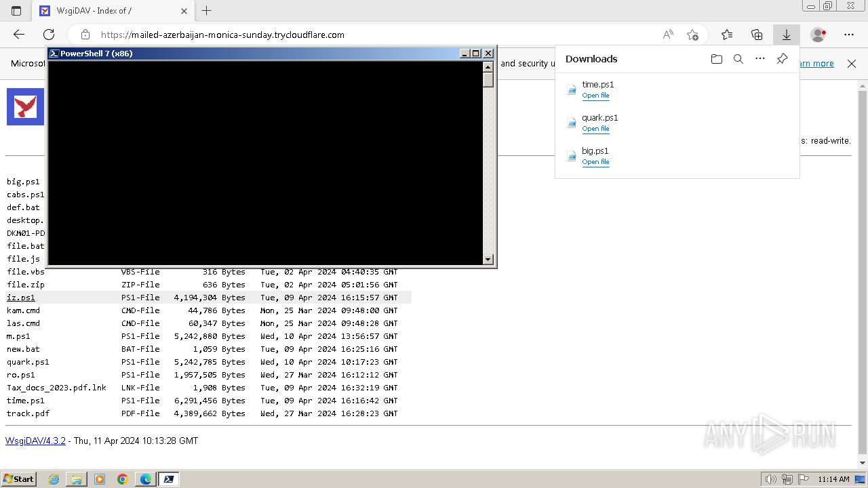This screenshot has height=488, width=868.
Task: Pin the Downloads panel
Action: click(782, 59)
